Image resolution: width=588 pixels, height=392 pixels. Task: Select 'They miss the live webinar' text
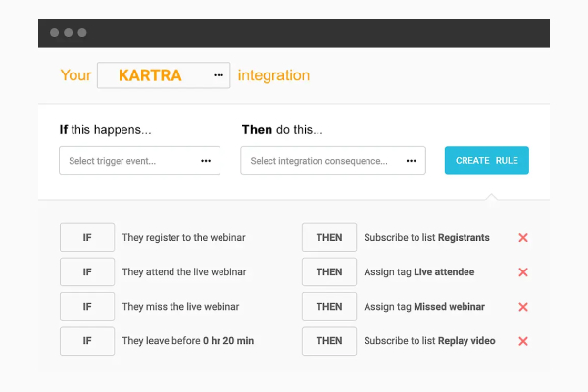[180, 307]
